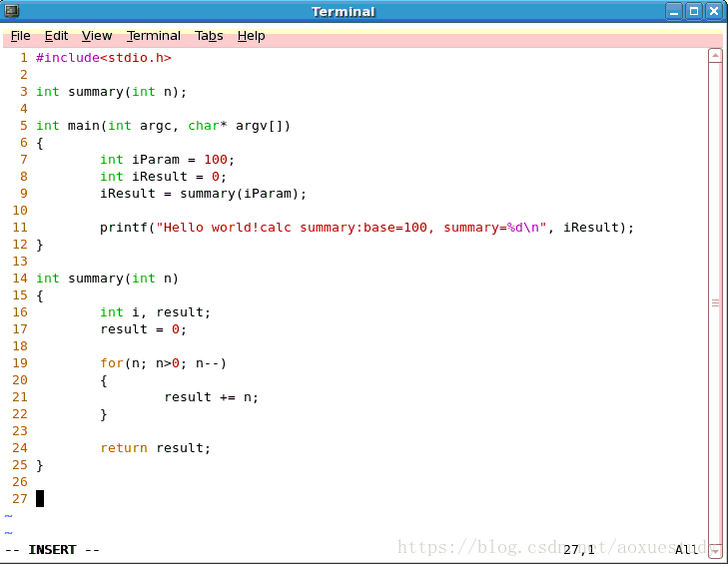Click line number 10
Image resolution: width=728 pixels, height=567 pixels.
[x=20, y=211]
